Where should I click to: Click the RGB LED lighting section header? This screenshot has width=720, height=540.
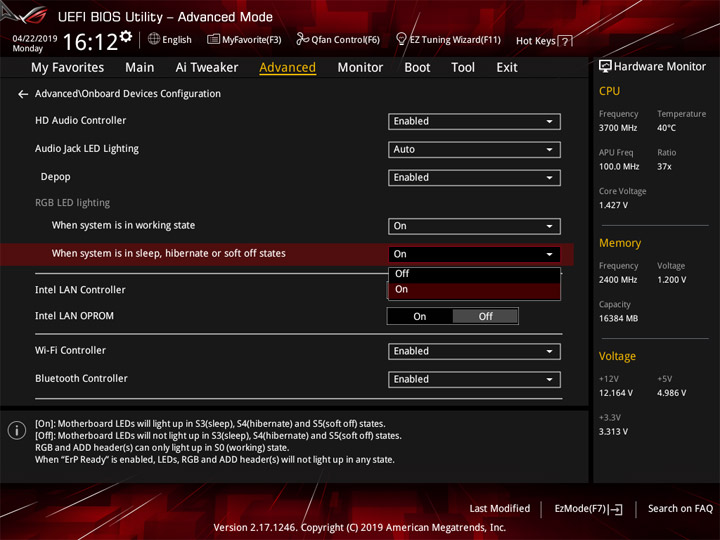[x=73, y=203]
